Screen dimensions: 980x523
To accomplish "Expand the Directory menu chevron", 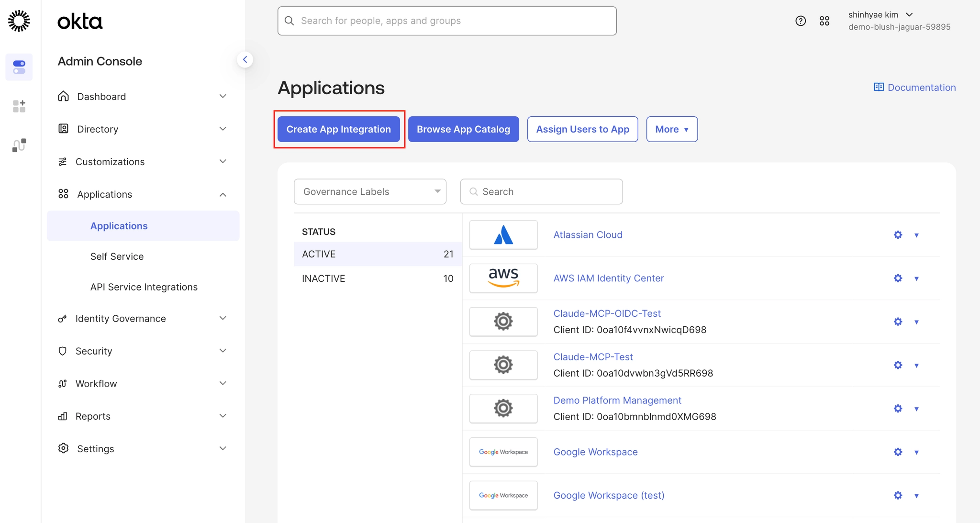I will tap(223, 129).
